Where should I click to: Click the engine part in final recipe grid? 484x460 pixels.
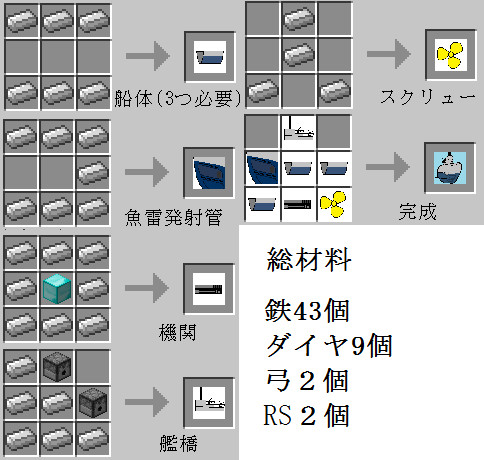[x=298, y=204]
